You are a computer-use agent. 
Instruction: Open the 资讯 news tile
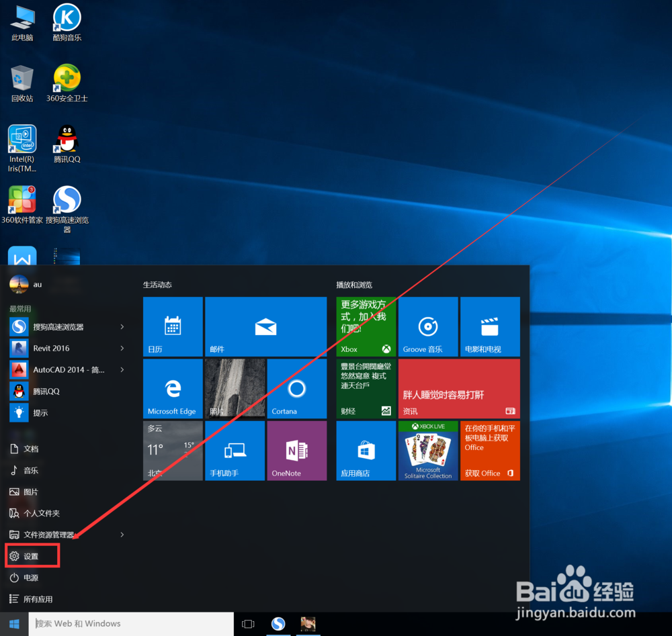(459, 388)
